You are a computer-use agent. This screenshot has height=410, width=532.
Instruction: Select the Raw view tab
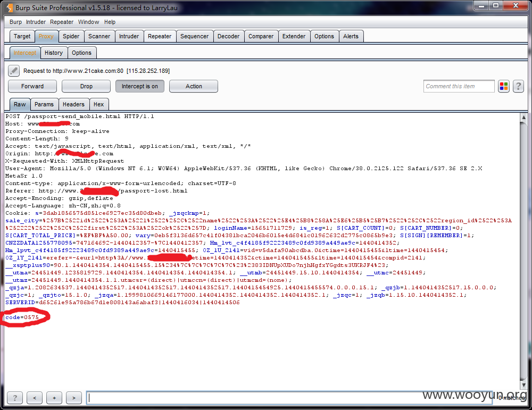(x=20, y=104)
